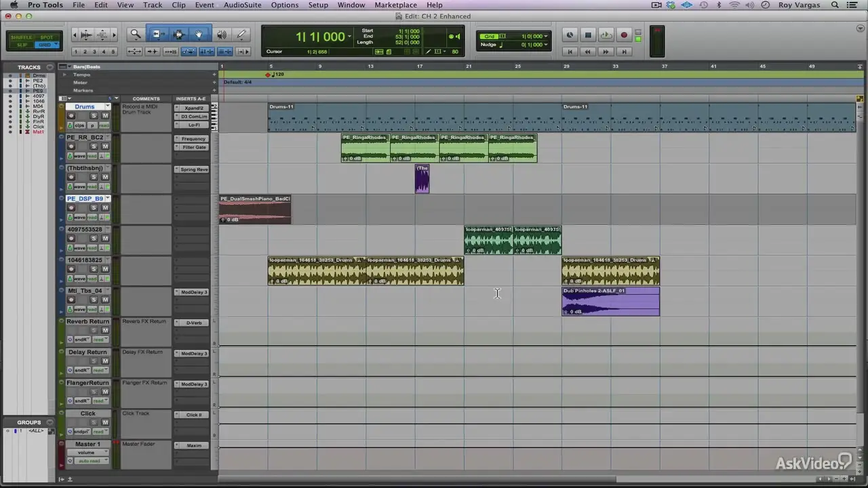Screen dimensions: 868x488
Task: Open Drums track name dropdown arrow
Action: pos(107,106)
